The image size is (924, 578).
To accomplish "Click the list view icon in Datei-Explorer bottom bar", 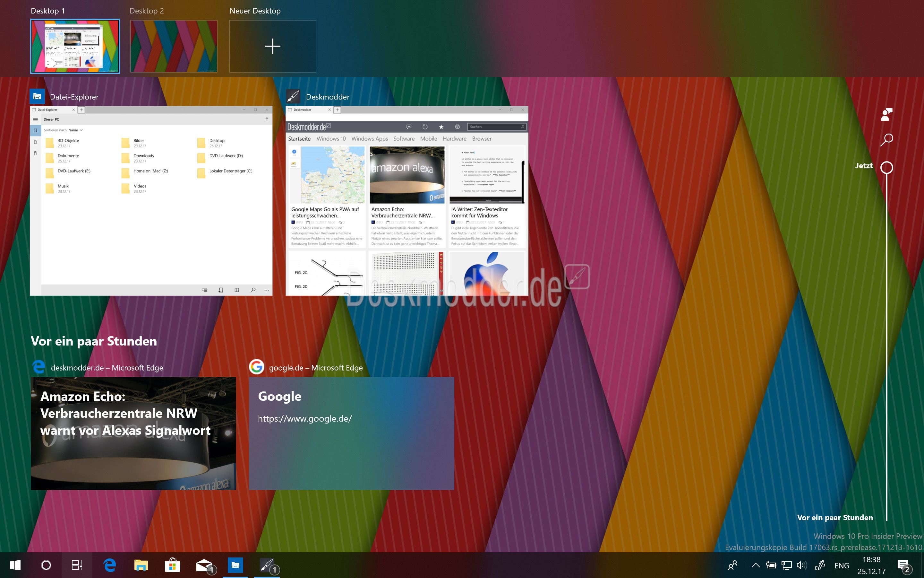I will 205,290.
